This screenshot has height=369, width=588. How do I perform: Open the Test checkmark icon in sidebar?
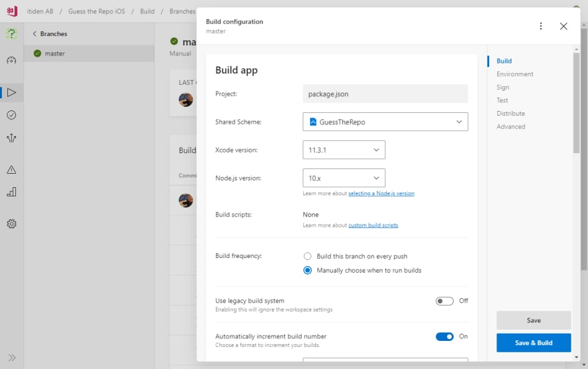pos(11,115)
